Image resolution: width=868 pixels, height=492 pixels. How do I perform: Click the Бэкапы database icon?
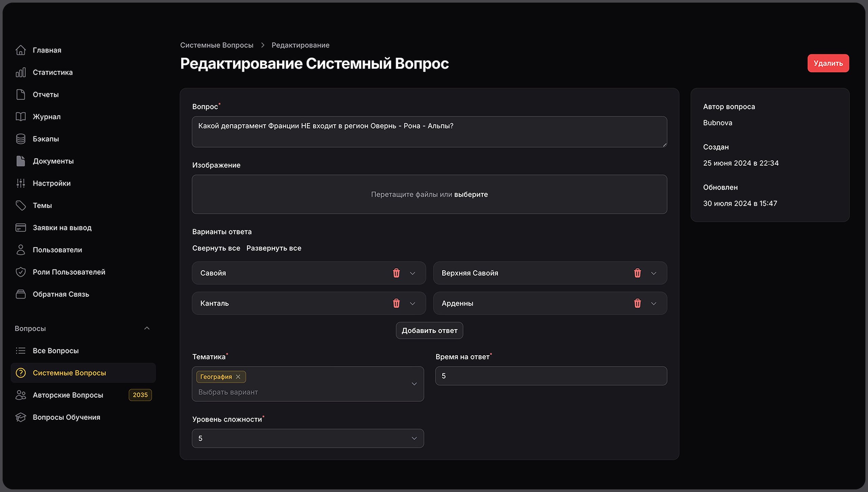[21, 139]
